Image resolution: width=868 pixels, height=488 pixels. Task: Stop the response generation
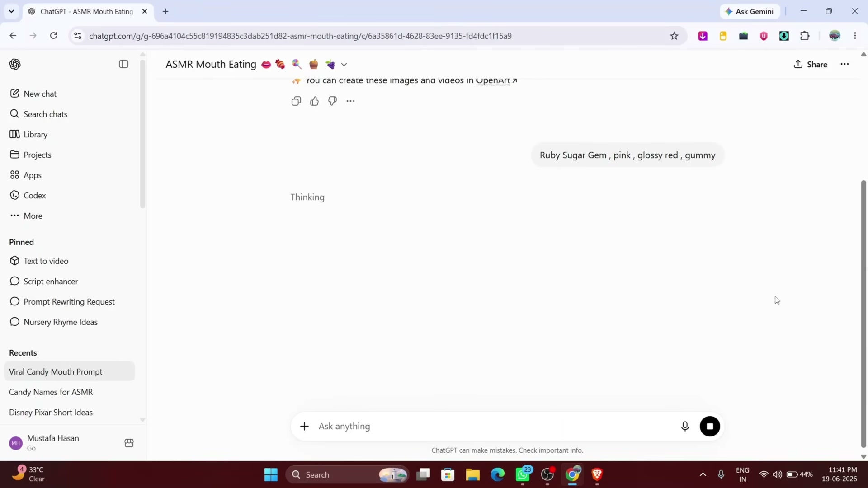click(710, 426)
